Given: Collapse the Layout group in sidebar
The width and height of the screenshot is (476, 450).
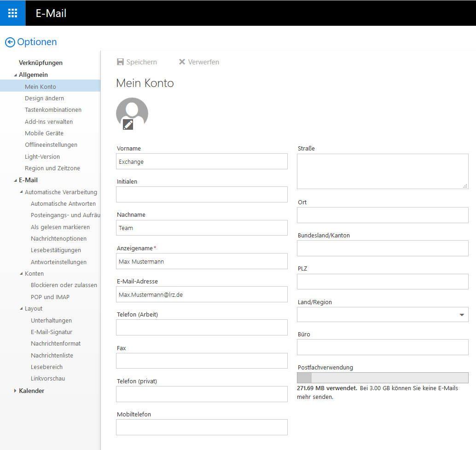Looking at the screenshot, I should [x=21, y=309].
